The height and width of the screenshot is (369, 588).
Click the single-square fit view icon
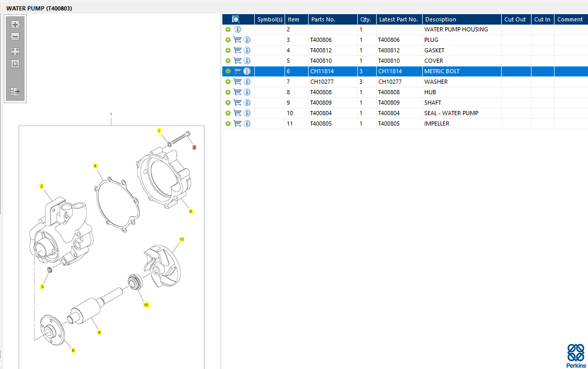pyautogui.click(x=15, y=64)
